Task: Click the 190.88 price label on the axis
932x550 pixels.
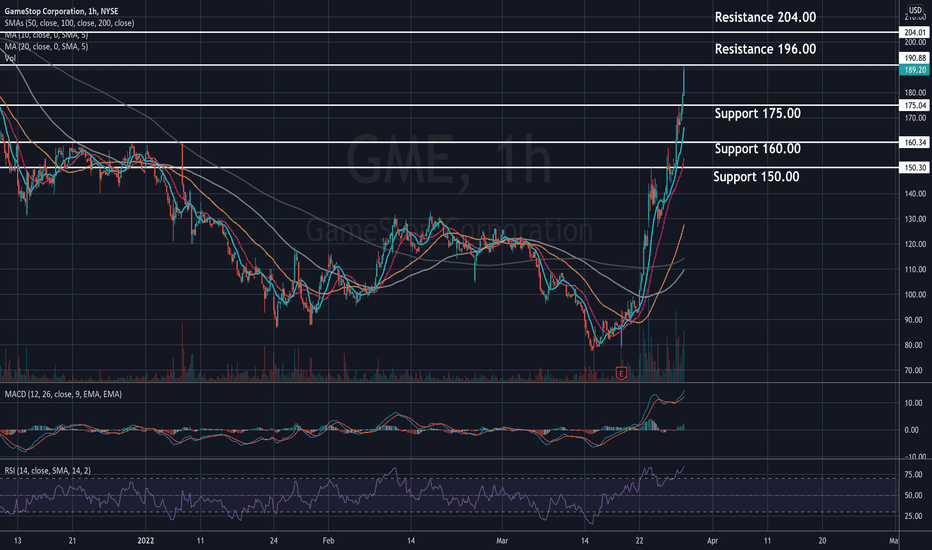Action: (914, 58)
